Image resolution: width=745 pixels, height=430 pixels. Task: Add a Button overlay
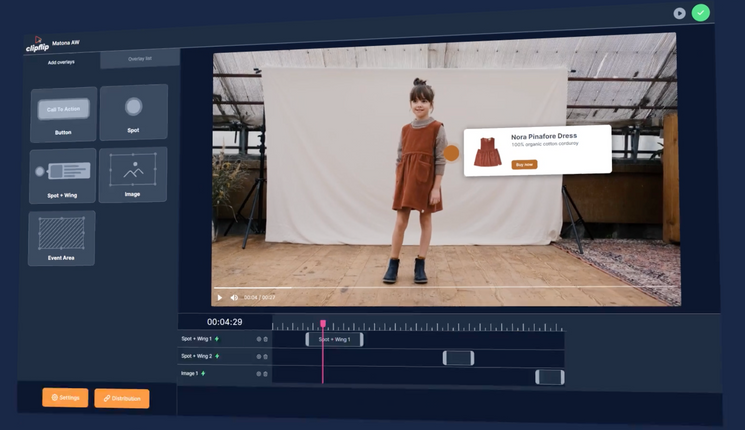(63, 113)
